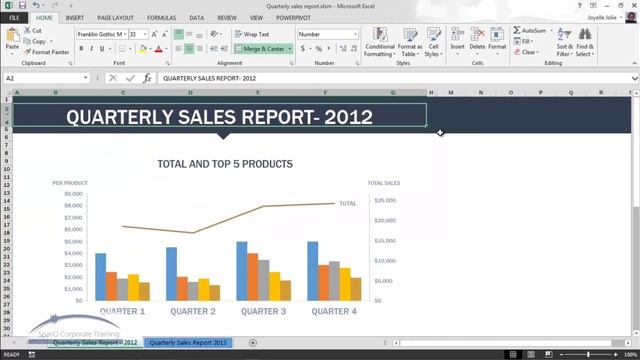Screen dimensions: 640x360
Task: Open the Format as Table gallery
Action: (410, 42)
